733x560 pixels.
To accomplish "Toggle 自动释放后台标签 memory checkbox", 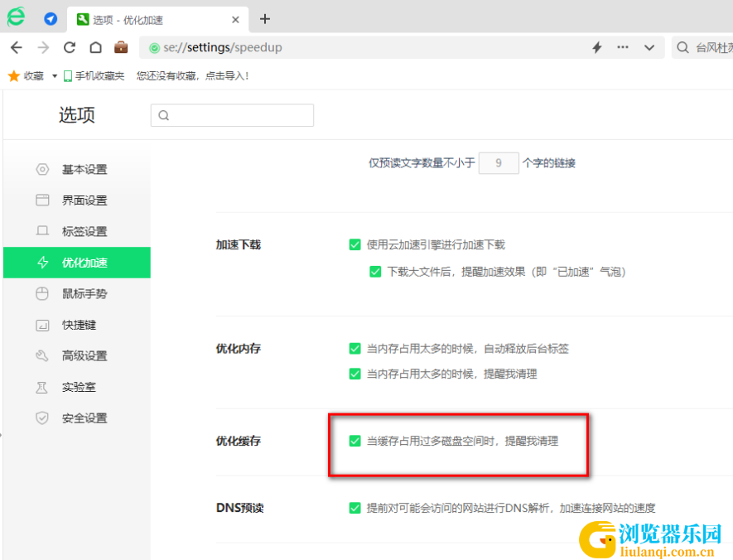I will click(x=354, y=348).
